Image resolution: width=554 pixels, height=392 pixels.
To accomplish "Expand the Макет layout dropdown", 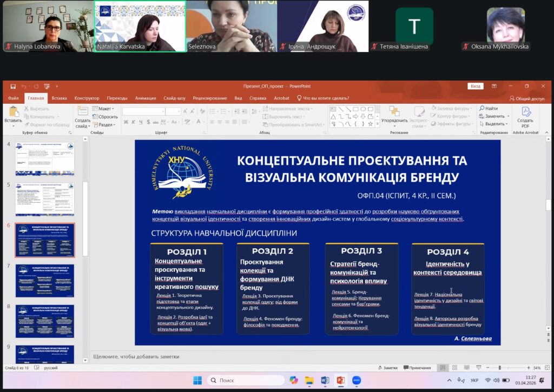I will tap(105, 109).
